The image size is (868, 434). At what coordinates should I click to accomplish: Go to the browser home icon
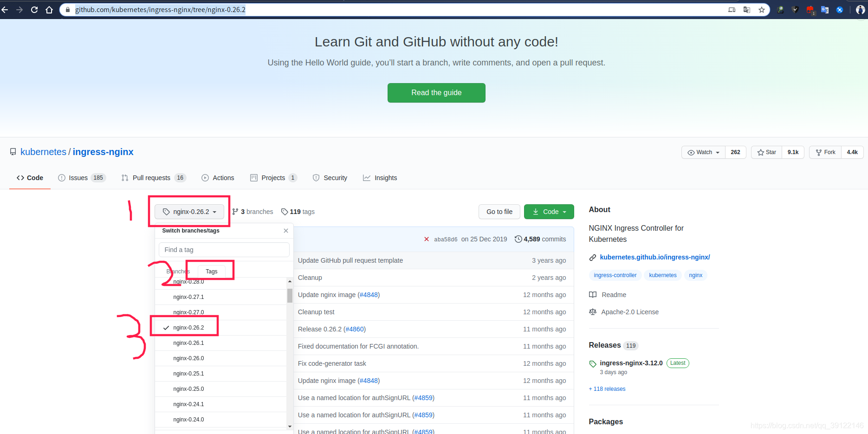point(49,10)
